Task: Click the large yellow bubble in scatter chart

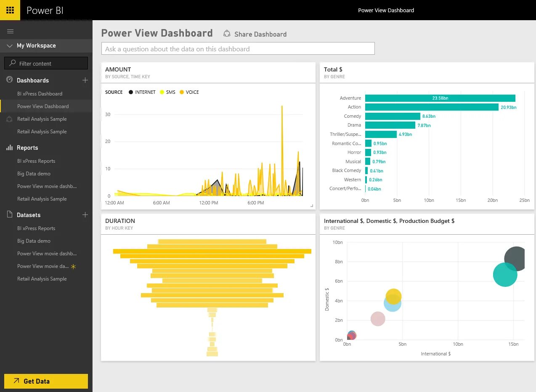Action: tap(393, 297)
